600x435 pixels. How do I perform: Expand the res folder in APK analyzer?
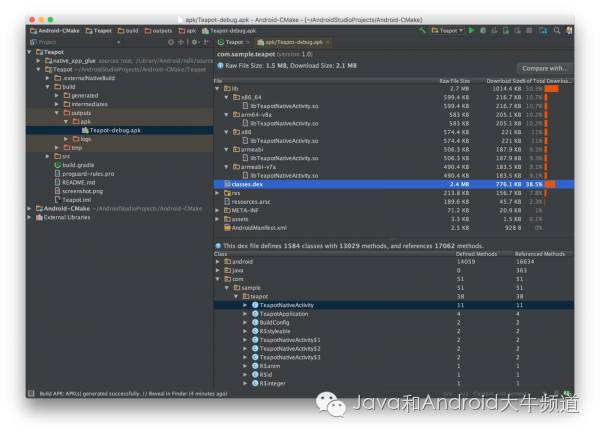(218, 193)
